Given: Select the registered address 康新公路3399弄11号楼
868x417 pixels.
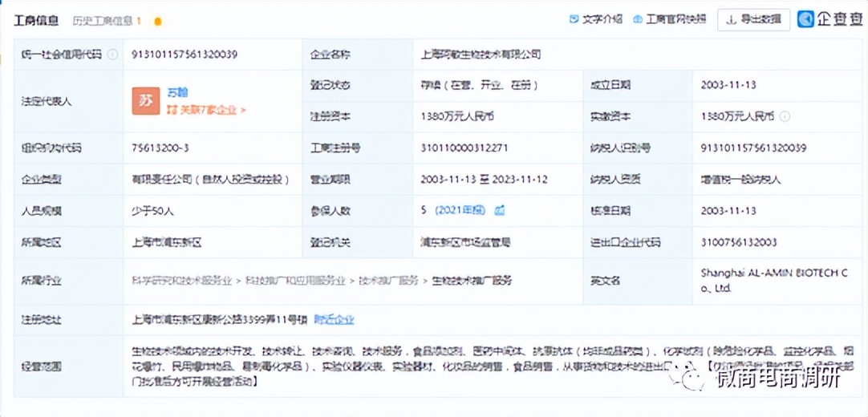Looking at the screenshot, I should pos(219,320).
